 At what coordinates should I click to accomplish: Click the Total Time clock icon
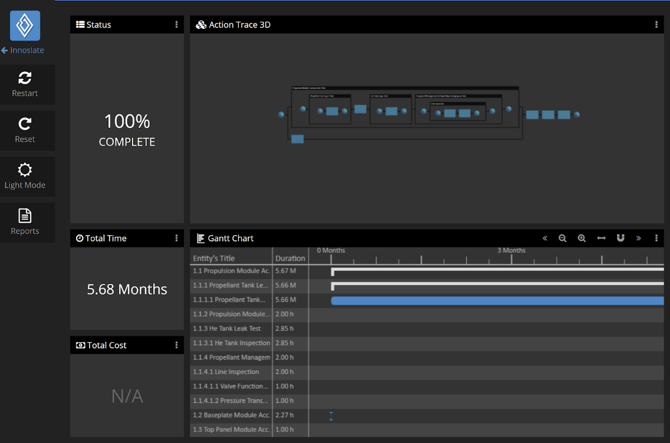pyautogui.click(x=79, y=238)
